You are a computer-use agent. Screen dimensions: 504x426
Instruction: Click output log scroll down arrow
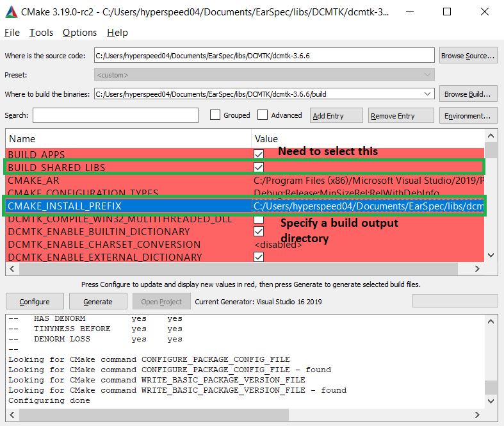pos(491,401)
